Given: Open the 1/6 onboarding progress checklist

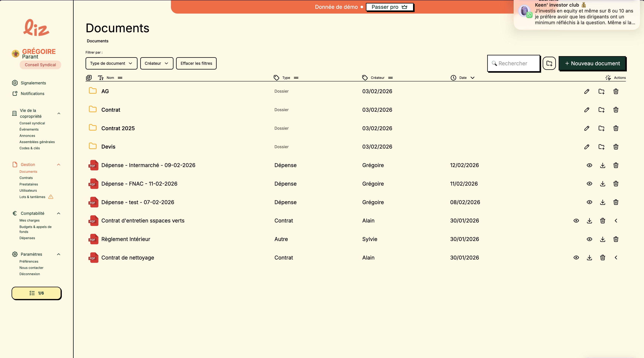Looking at the screenshot, I should [36, 293].
